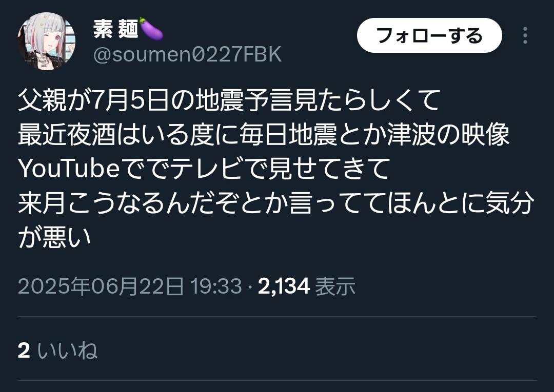
Task: Click the eggplant emoji beside the name
Action: coord(151,28)
